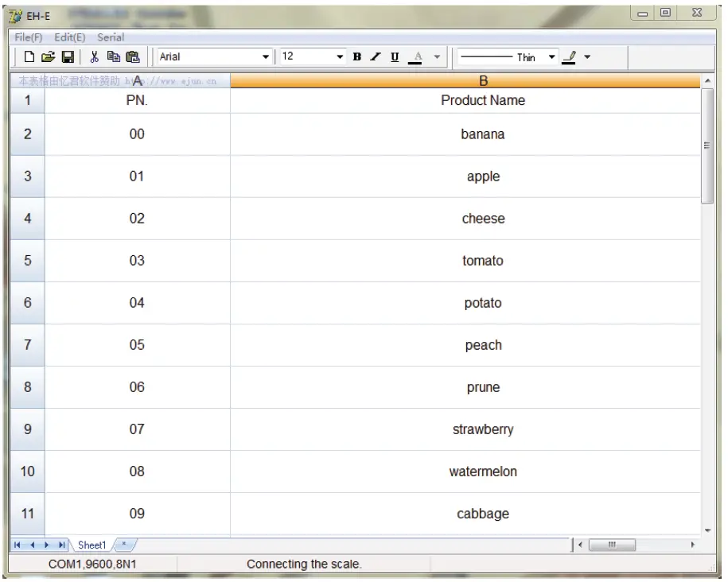Select the cell containing 'watermelon'
The height and width of the screenshot is (582, 728).
click(x=465, y=471)
